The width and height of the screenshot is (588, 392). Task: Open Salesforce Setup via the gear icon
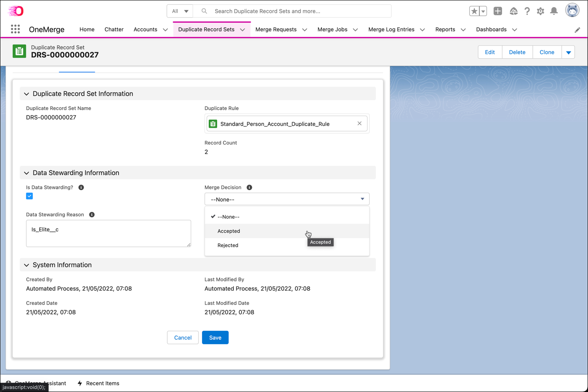pyautogui.click(x=541, y=11)
